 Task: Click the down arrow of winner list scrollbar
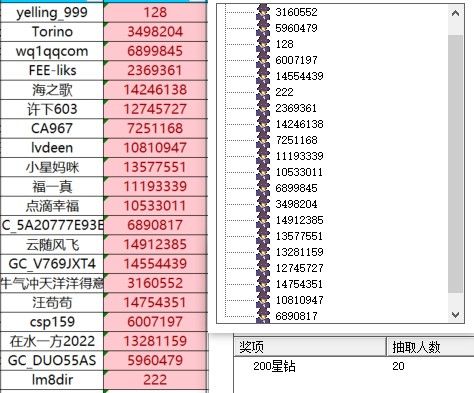(x=455, y=314)
